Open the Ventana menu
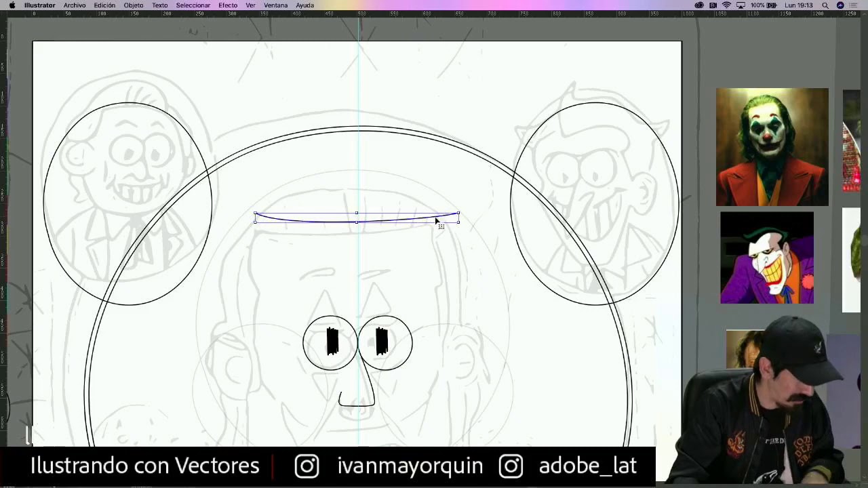 pyautogui.click(x=276, y=5)
